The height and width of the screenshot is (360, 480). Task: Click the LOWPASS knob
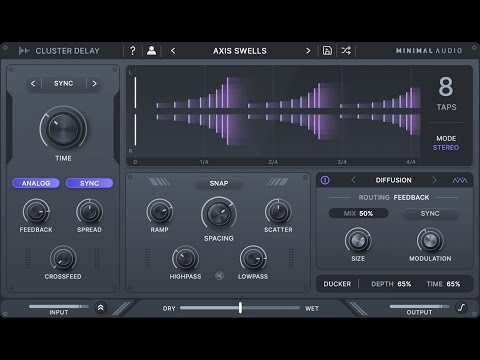tap(253, 258)
